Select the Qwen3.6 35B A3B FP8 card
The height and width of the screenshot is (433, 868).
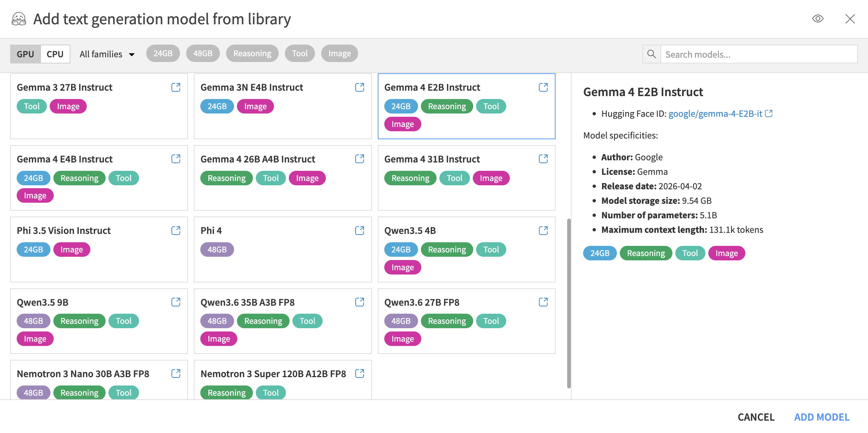pyautogui.click(x=283, y=321)
